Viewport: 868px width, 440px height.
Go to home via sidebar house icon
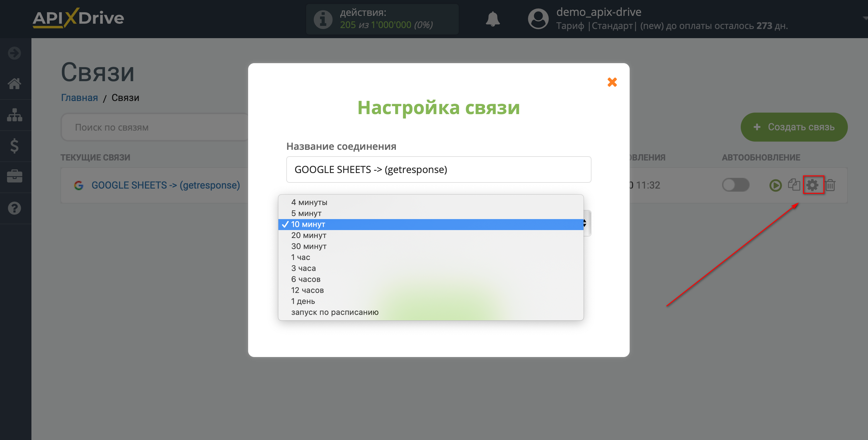coord(14,83)
